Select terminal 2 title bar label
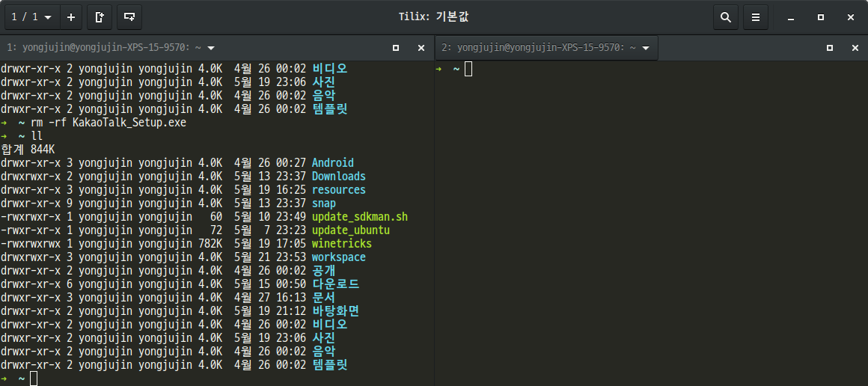This screenshot has width=868, height=386. [x=539, y=48]
